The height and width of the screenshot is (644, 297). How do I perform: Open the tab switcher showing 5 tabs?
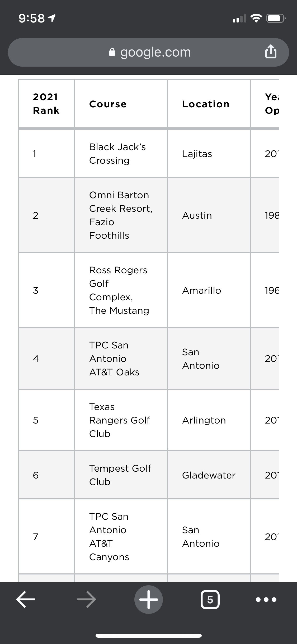click(x=210, y=599)
